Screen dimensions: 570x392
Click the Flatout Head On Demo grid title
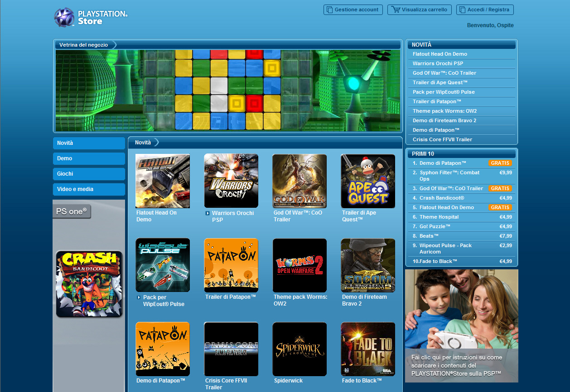(156, 216)
